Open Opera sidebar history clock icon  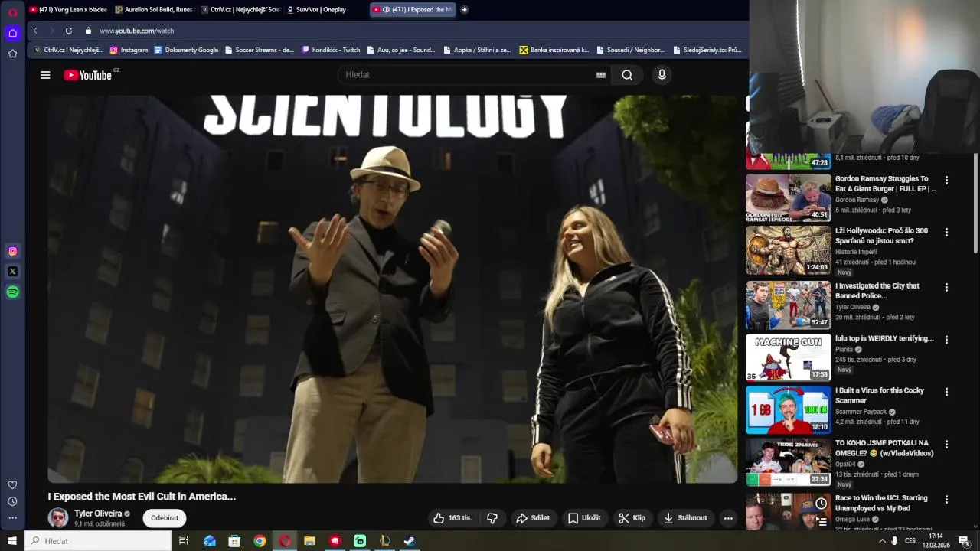[x=12, y=501]
